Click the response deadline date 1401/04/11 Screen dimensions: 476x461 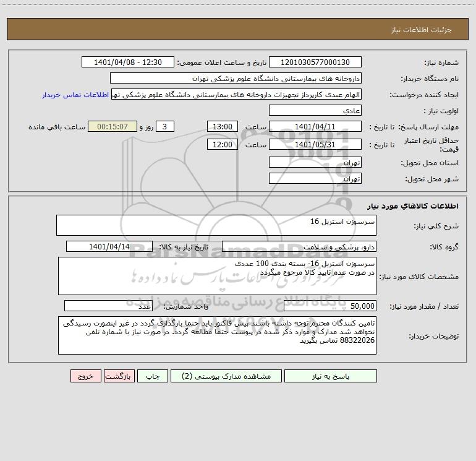coord(315,127)
